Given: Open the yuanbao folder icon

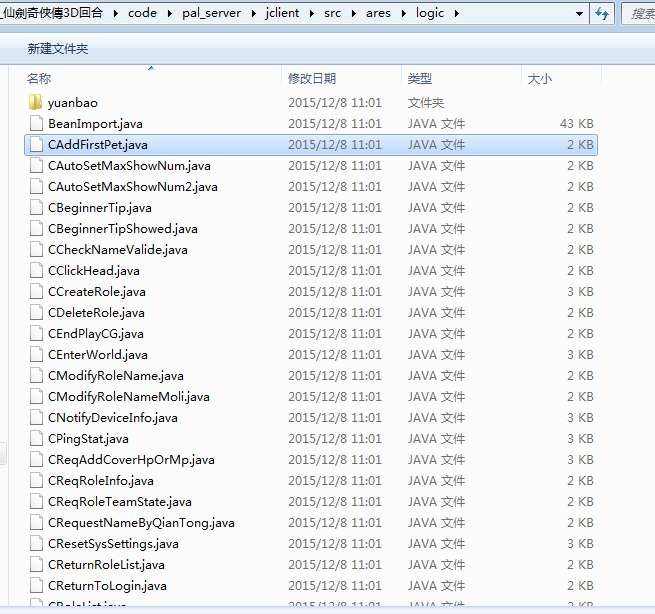Looking at the screenshot, I should [36, 102].
